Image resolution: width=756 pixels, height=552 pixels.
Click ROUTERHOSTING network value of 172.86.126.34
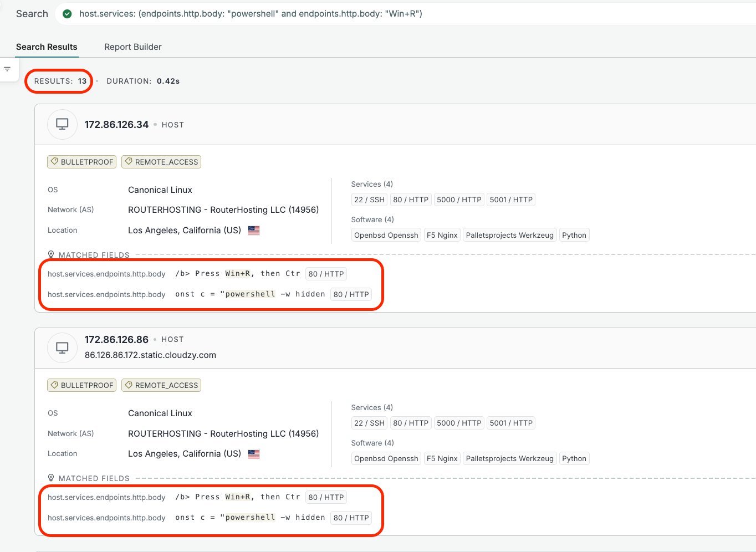tap(223, 209)
